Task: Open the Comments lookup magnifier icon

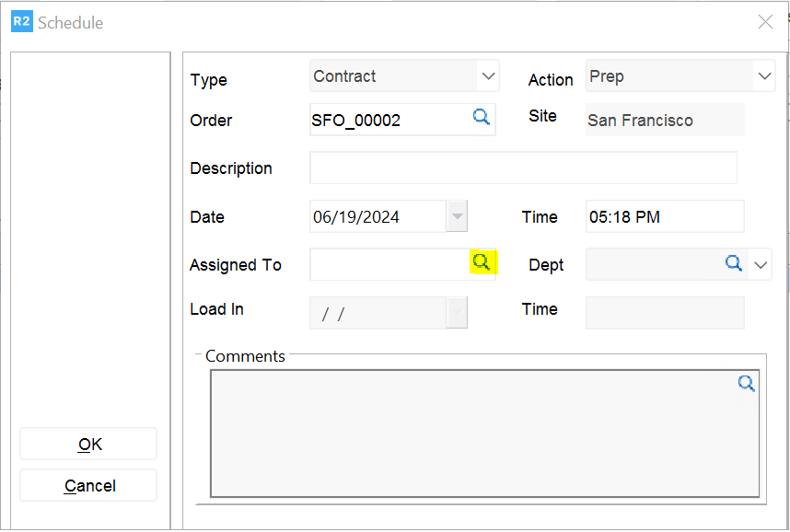Action: [746, 384]
